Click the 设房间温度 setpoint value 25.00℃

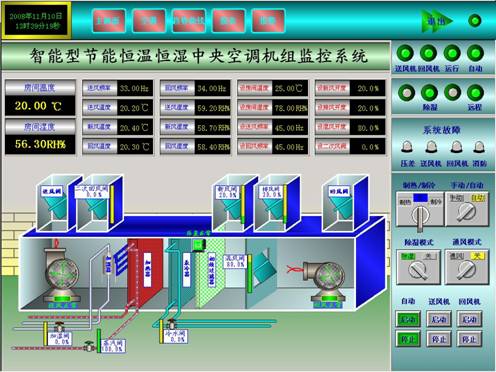(290, 88)
